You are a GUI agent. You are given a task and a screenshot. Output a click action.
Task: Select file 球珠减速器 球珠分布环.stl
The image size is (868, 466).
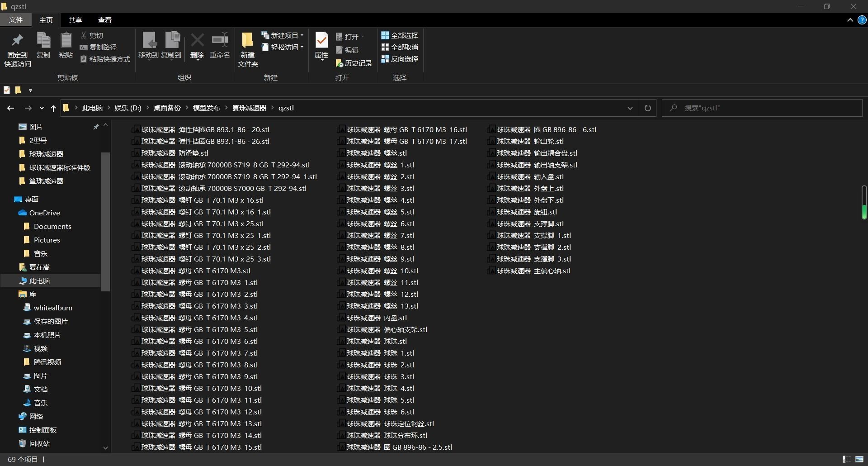[x=382, y=435]
